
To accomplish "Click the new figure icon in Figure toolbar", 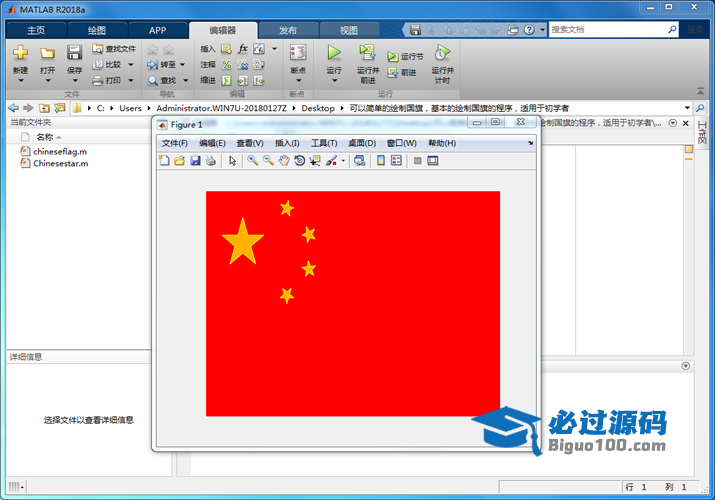I will pyautogui.click(x=164, y=160).
